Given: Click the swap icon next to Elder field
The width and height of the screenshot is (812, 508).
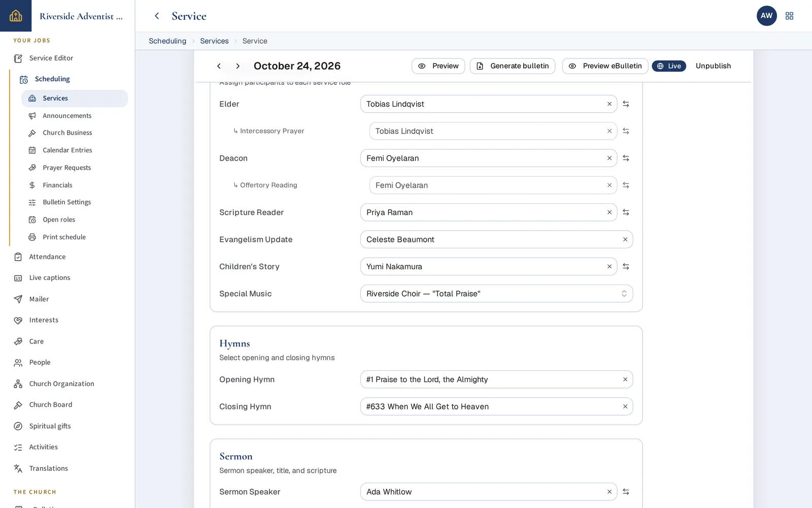Looking at the screenshot, I should pos(626,104).
